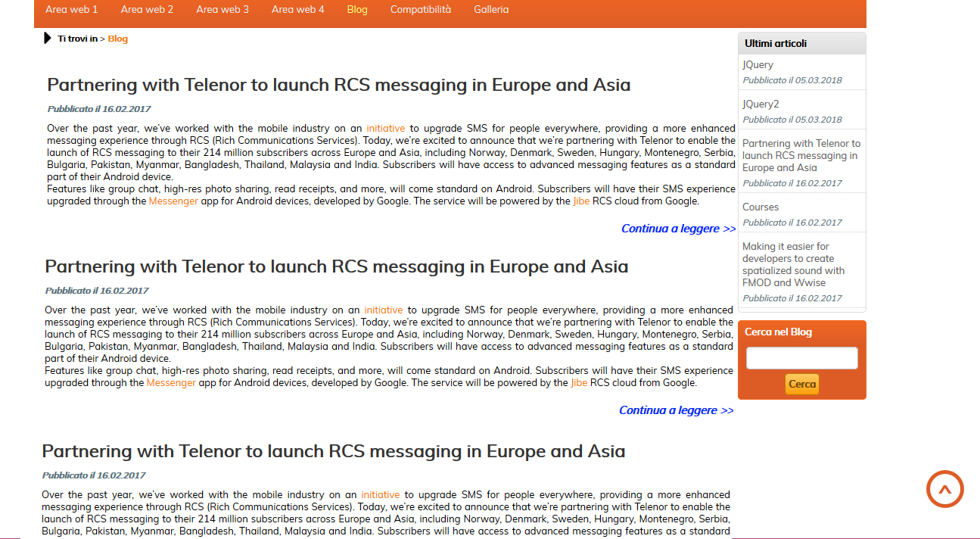The height and width of the screenshot is (539, 980).
Task: Click the 'initiative' link in the third article
Action: coord(381,495)
